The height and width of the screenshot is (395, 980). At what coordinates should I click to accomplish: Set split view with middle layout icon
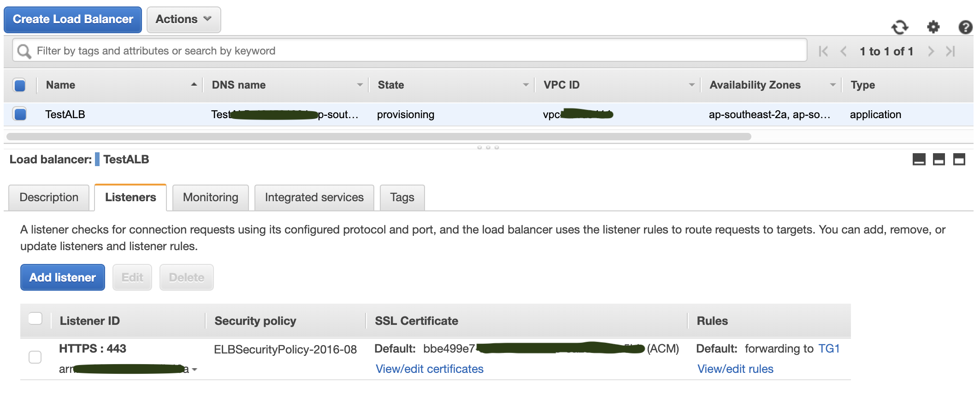point(939,160)
